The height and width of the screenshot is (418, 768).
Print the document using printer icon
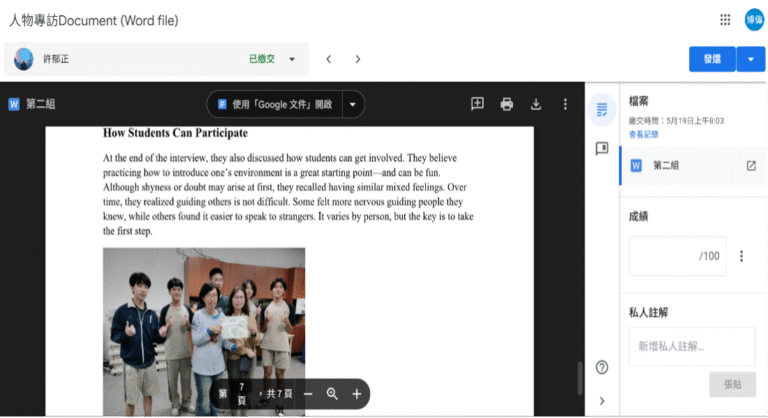(x=507, y=104)
